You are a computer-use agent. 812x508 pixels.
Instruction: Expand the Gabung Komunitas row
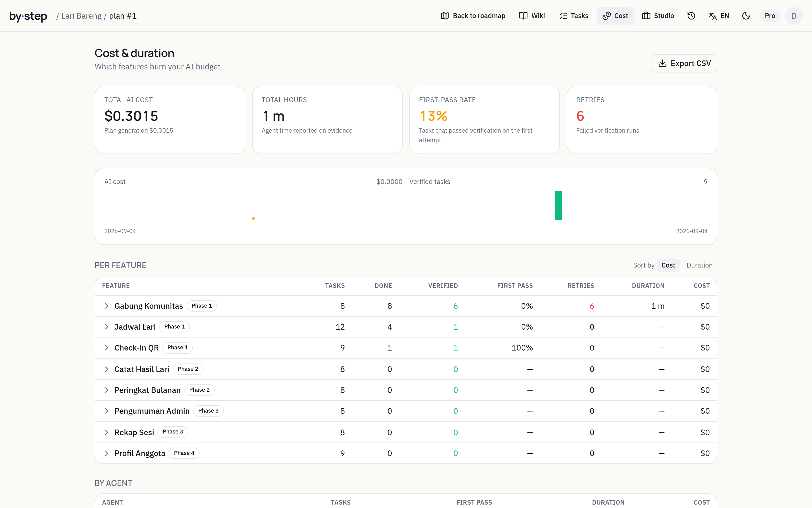coord(106,306)
